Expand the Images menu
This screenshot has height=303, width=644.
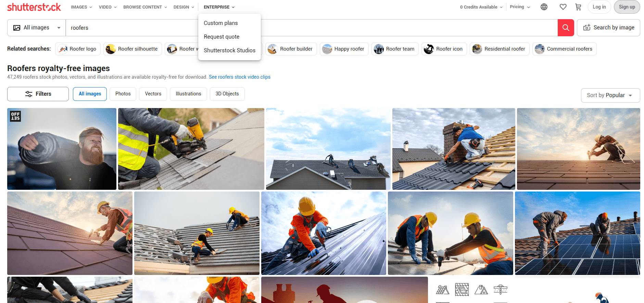point(81,7)
